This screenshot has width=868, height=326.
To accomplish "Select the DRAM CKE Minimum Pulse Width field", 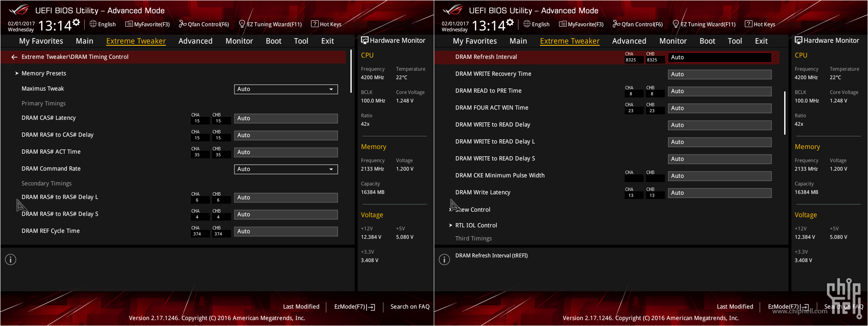I will click(720, 176).
